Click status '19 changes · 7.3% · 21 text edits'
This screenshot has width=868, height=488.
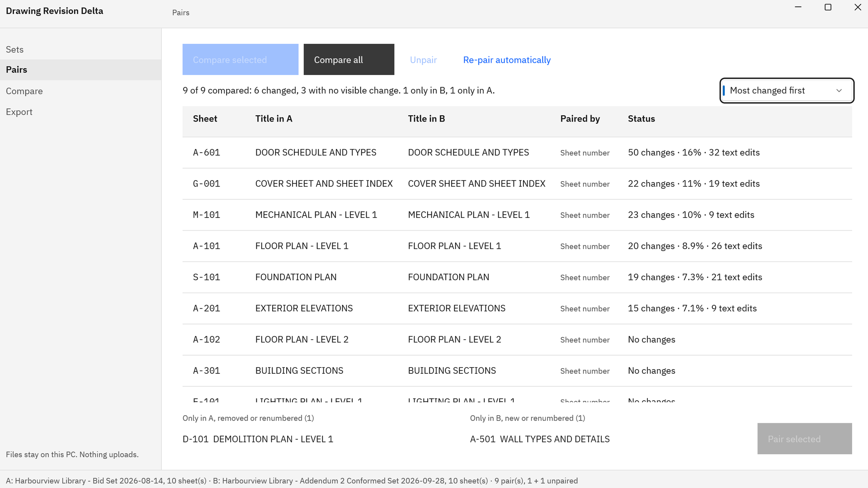[695, 277]
